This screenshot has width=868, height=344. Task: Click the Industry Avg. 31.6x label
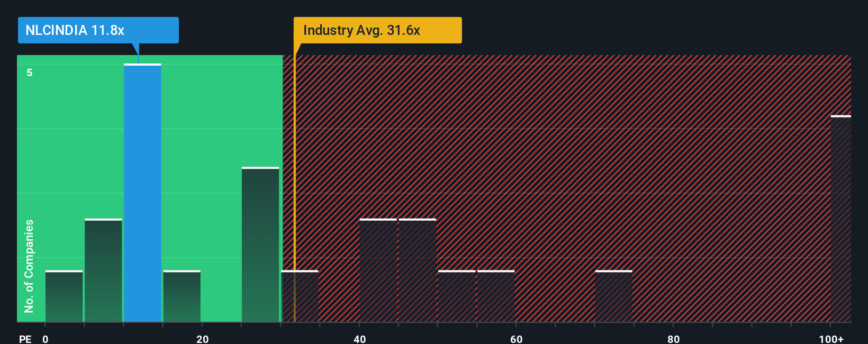pyautogui.click(x=378, y=30)
